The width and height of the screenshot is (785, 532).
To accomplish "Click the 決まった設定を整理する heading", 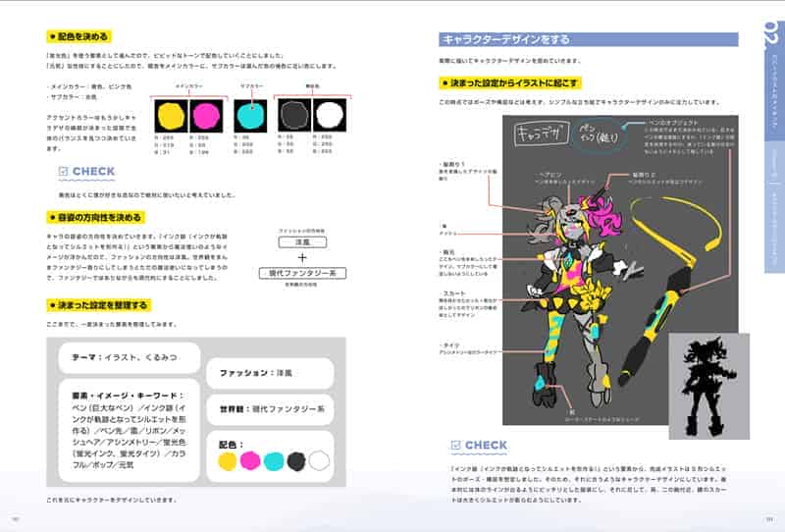I will pos(99,305).
